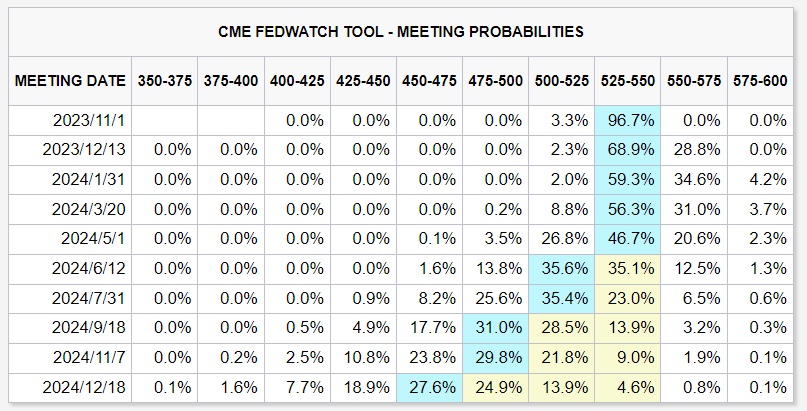Image resolution: width=807 pixels, height=411 pixels.
Task: Click the 35.6% cell in 500-525 column
Action: [562, 268]
